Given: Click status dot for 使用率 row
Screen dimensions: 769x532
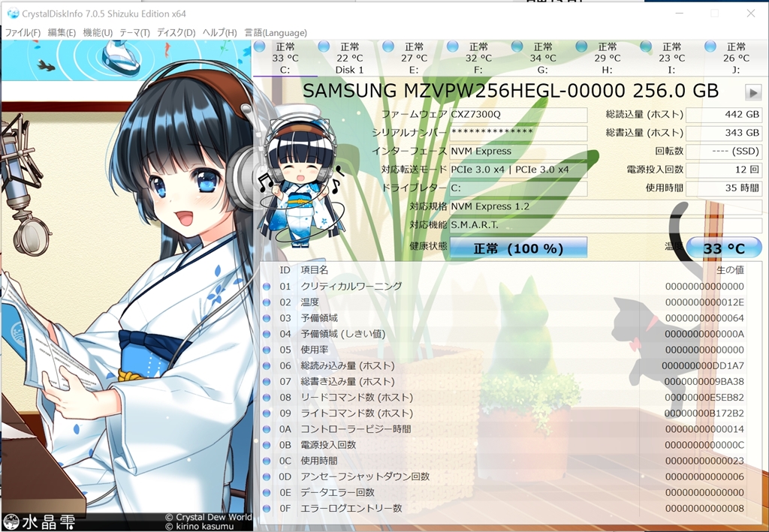Looking at the screenshot, I should click(267, 350).
